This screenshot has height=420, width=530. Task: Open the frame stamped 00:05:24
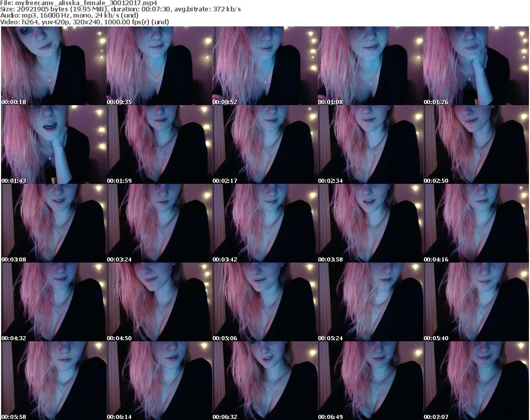[371, 302]
